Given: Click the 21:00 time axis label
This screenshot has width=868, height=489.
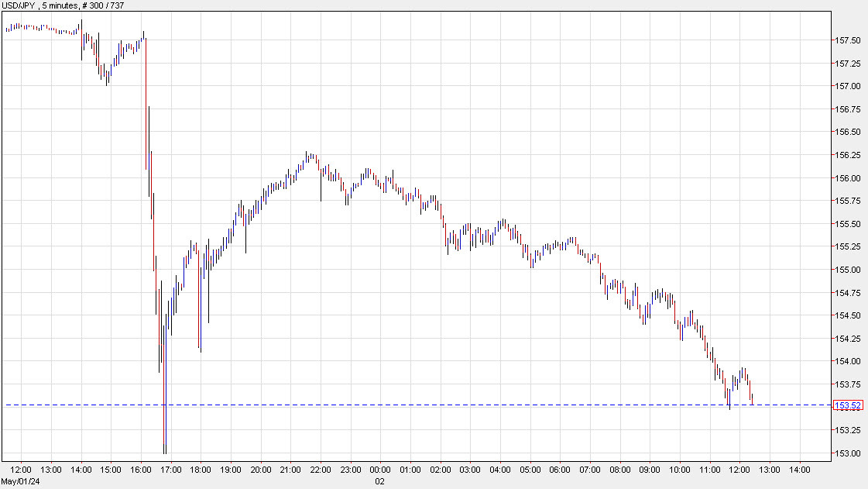Looking at the screenshot, I should [290, 468].
